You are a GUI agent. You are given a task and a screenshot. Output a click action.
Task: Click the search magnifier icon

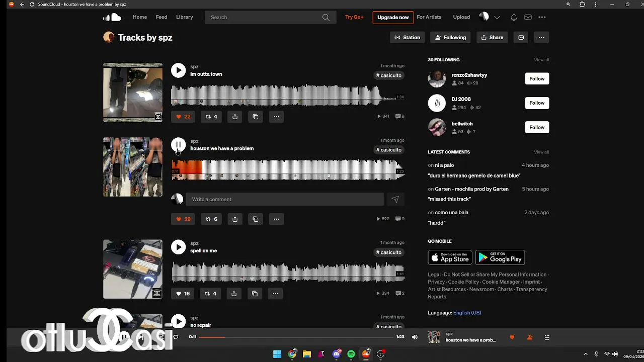(326, 17)
